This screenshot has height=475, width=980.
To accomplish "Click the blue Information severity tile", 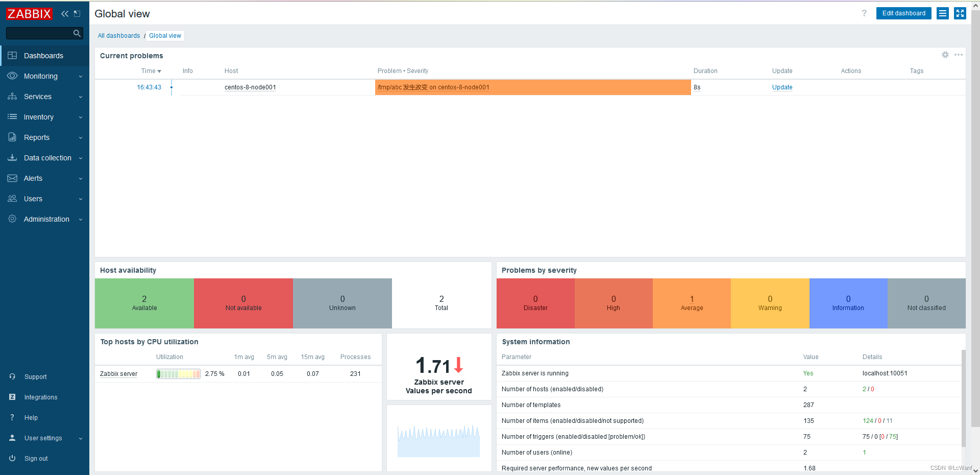I will [848, 303].
